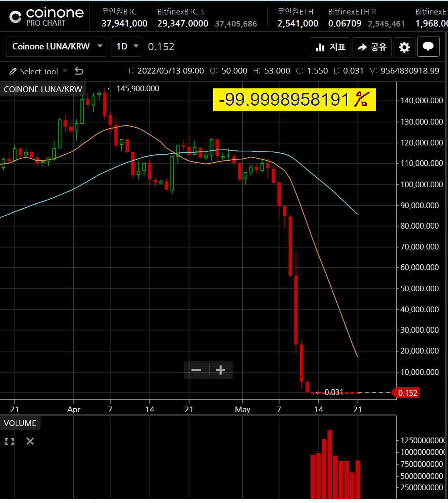This screenshot has width=448, height=503.
Task: Click the tallest red volume bar
Action: [x=330, y=464]
